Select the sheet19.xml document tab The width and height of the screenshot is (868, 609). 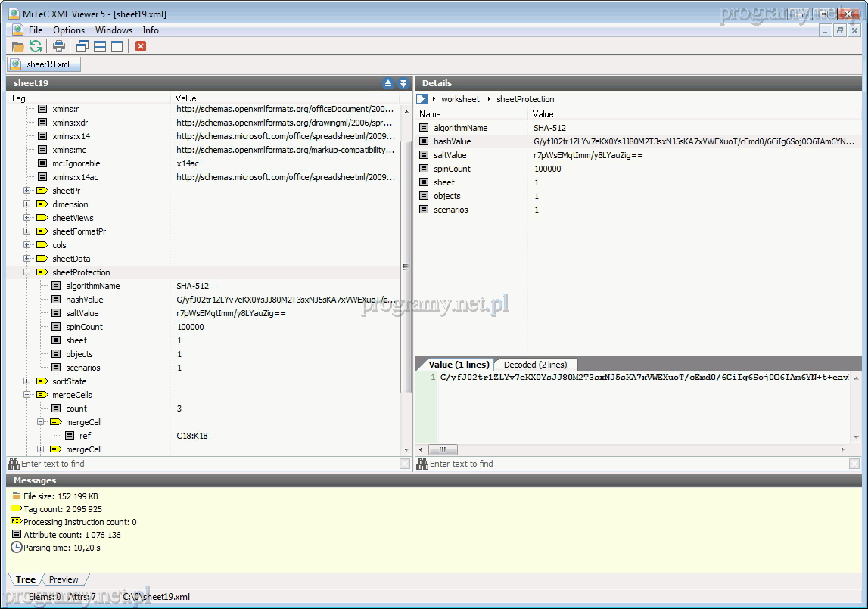45,64
